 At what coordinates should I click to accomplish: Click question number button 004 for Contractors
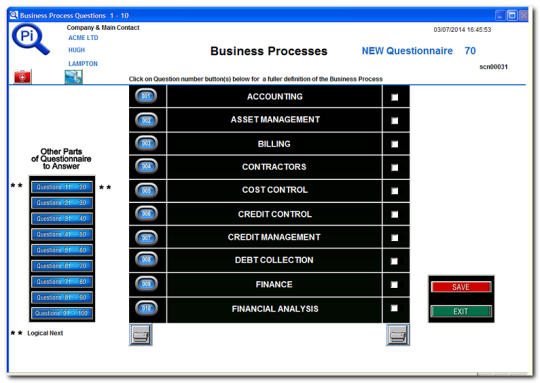(146, 166)
